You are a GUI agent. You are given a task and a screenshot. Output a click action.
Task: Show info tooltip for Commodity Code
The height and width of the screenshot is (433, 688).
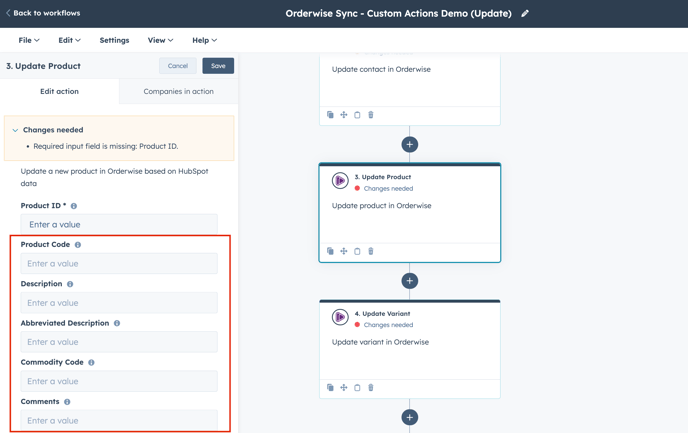[91, 363]
